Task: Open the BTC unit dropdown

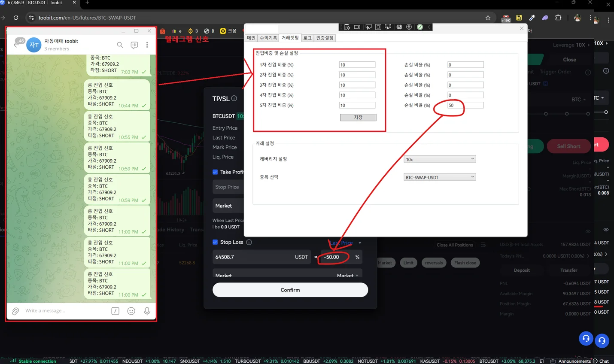Action: [578, 100]
